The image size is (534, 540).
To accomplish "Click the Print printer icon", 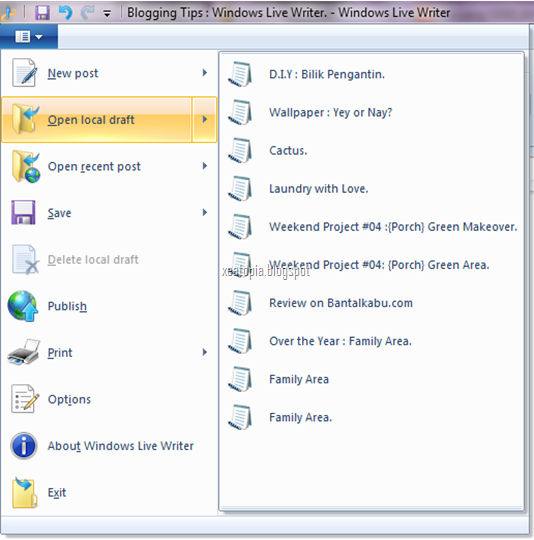I will pos(23,352).
